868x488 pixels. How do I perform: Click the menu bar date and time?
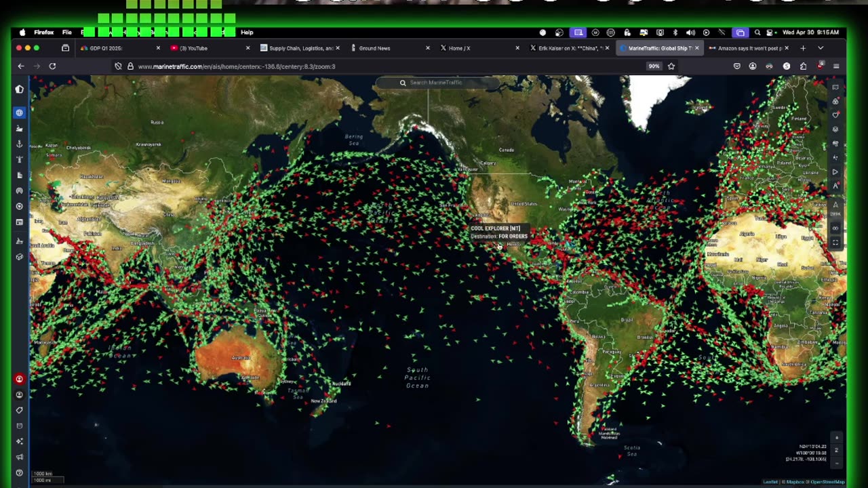(810, 32)
